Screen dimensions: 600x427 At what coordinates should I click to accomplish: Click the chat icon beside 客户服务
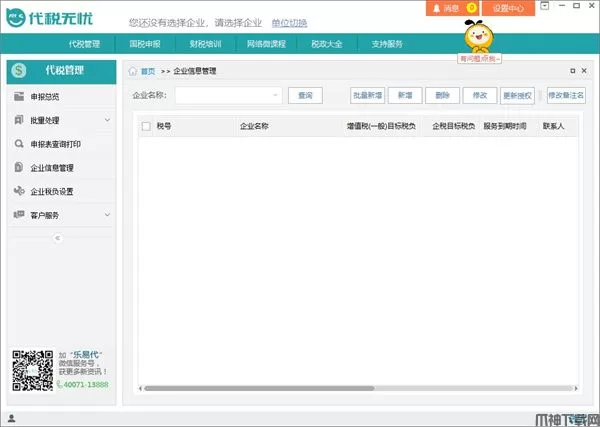point(19,215)
